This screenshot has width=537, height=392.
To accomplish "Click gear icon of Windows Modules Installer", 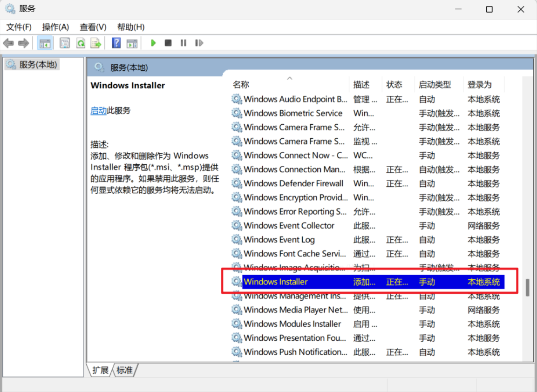I will (237, 324).
